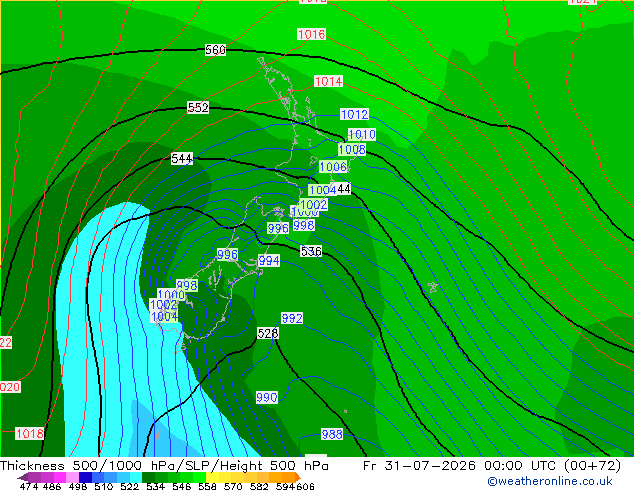Click the blue 1010 isobar label
Viewport: 634px width, 490px height.
[362, 134]
